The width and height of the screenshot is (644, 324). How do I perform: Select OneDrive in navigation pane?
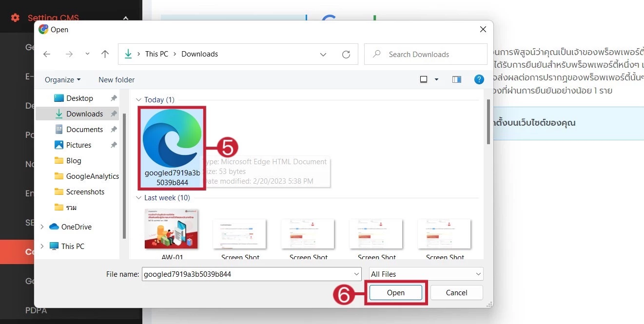pyautogui.click(x=77, y=227)
